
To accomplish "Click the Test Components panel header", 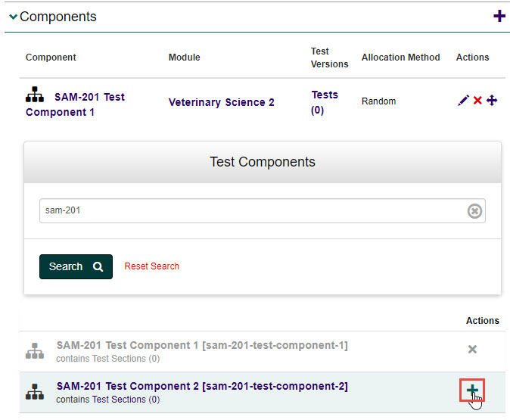I will click(x=262, y=162).
